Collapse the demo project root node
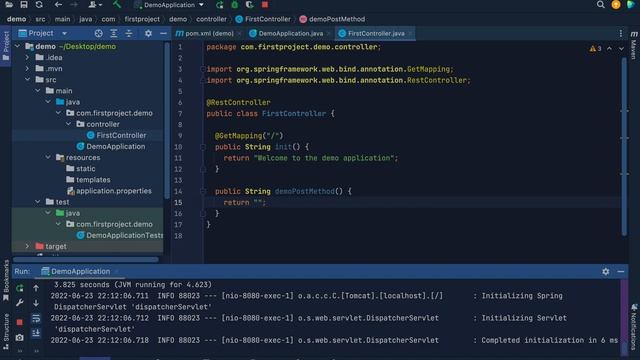Screen dimensions: 640x360 coord(18,47)
